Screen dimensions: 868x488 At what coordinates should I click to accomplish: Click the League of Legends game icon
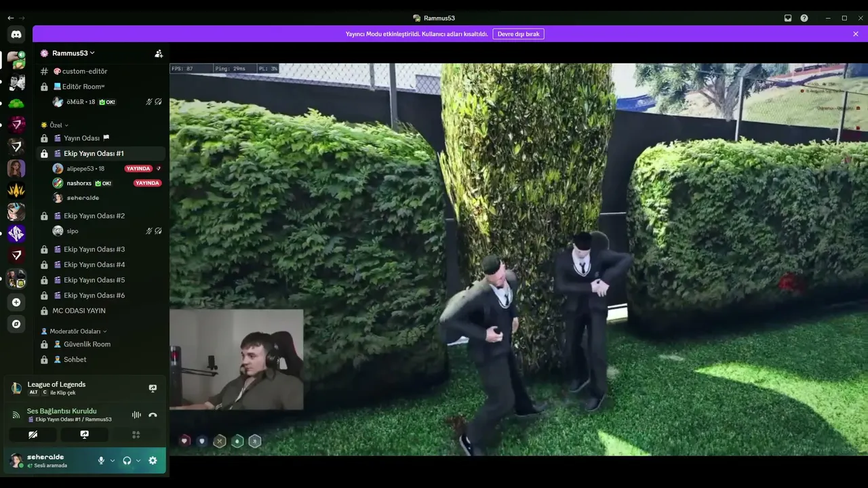pos(16,388)
